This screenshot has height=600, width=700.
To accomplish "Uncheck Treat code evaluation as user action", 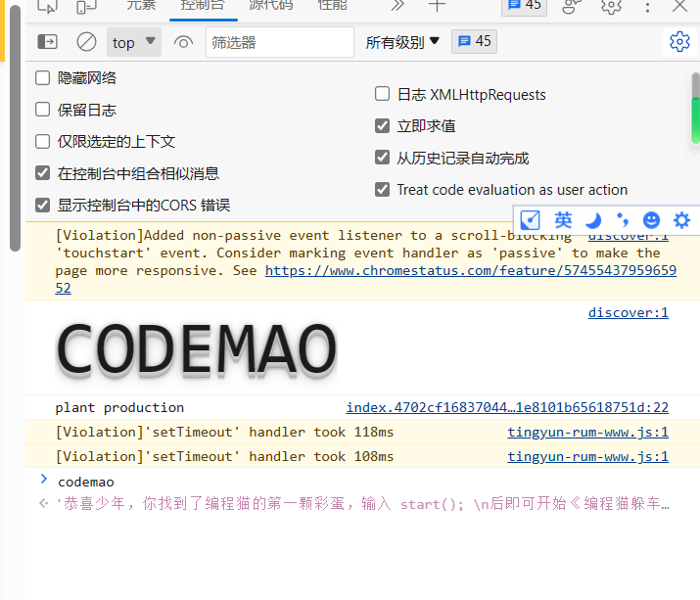I will [x=382, y=190].
